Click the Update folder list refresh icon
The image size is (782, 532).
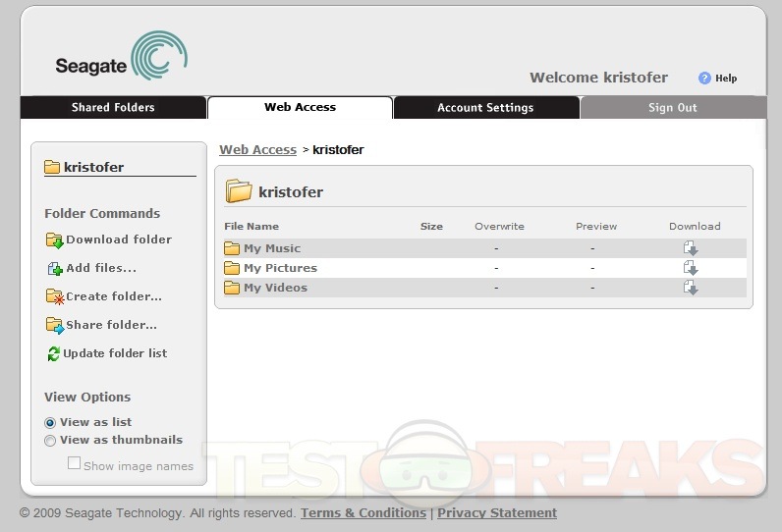53,354
